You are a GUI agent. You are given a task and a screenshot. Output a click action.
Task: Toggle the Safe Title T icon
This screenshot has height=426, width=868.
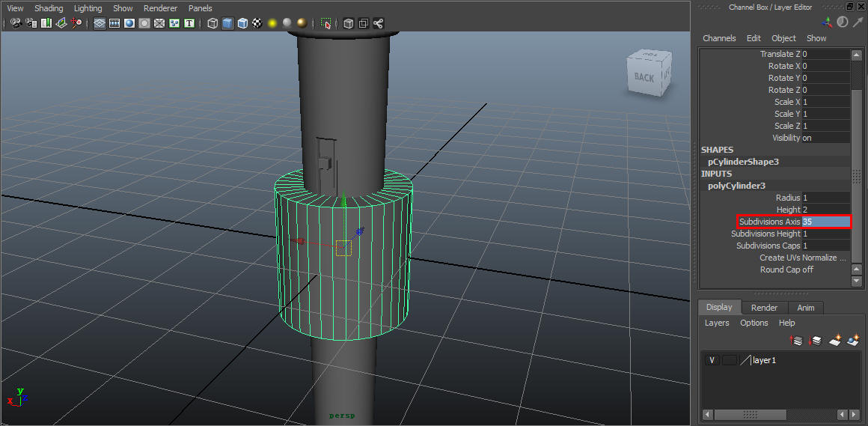click(x=189, y=23)
